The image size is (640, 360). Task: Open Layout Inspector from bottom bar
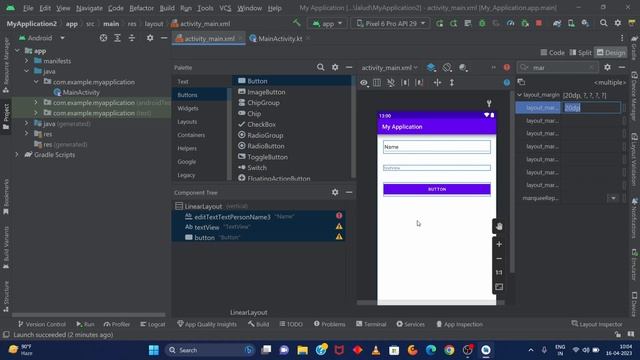point(597,324)
